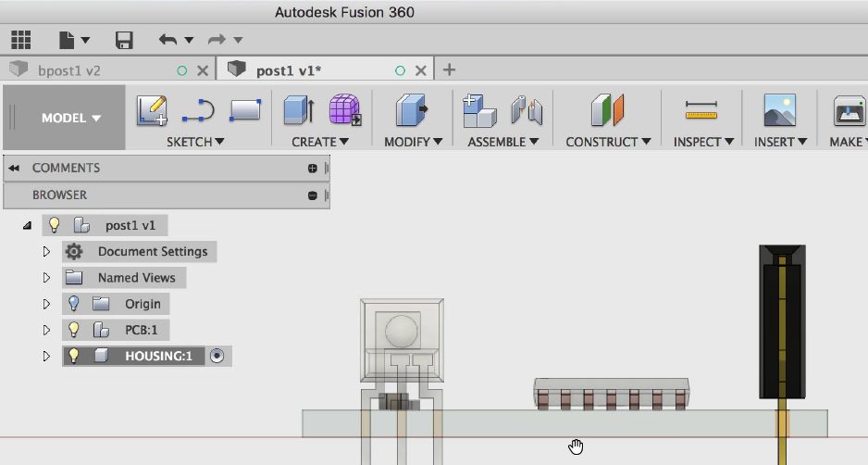
Task: Select the HOUSING:1 component
Action: (x=158, y=356)
